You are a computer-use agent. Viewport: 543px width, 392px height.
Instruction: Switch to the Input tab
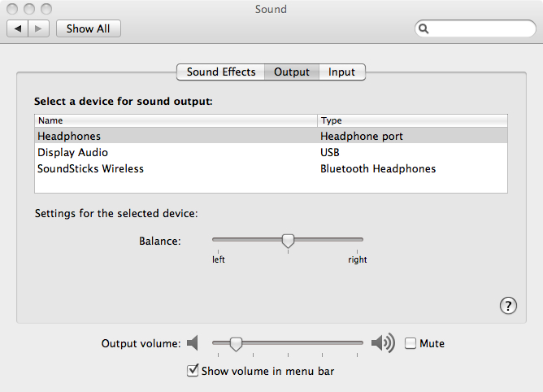(341, 72)
